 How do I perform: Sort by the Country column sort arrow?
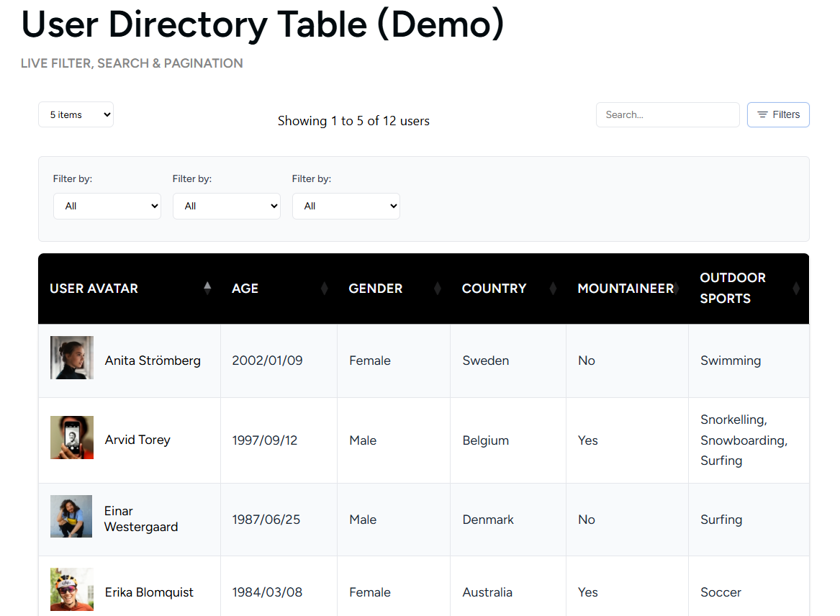[x=553, y=288]
